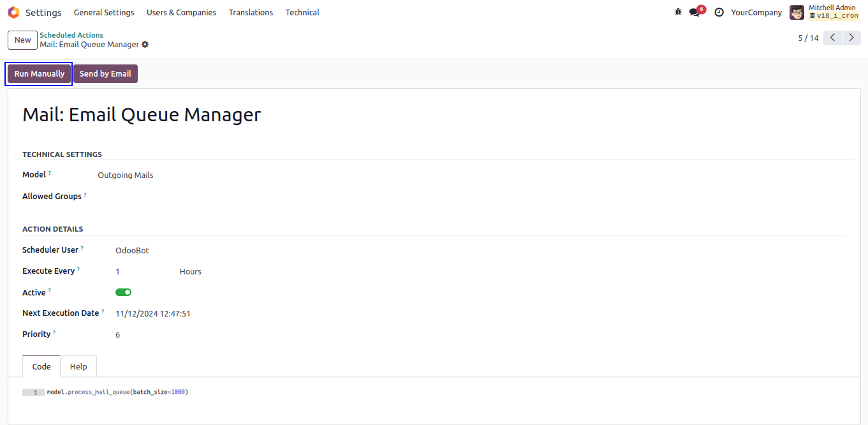Edit the Next Execution Date value
The width and height of the screenshot is (868, 425).
pyautogui.click(x=153, y=313)
